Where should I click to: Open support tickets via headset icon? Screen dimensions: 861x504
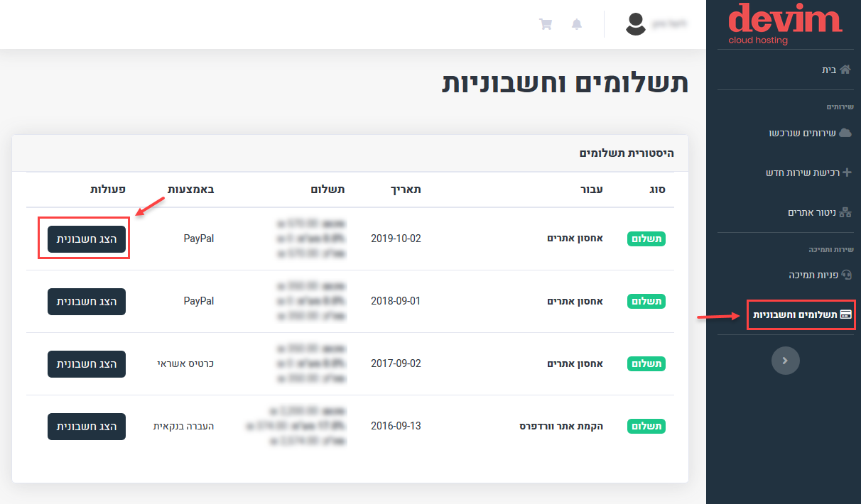pyautogui.click(x=845, y=275)
